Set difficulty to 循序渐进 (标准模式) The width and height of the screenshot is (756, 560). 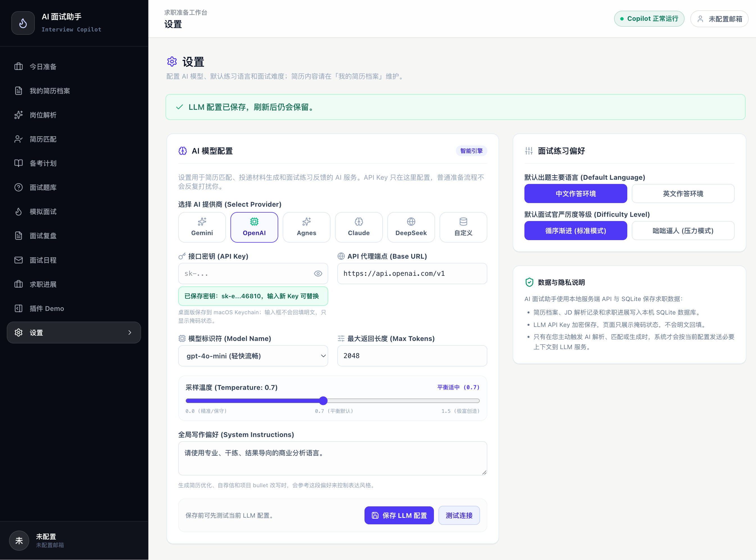tap(576, 231)
